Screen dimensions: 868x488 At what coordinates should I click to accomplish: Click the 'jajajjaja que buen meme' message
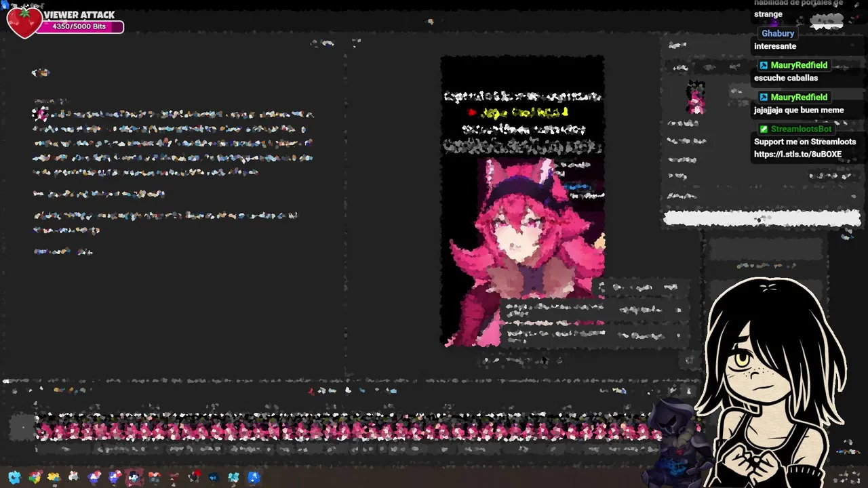click(799, 110)
